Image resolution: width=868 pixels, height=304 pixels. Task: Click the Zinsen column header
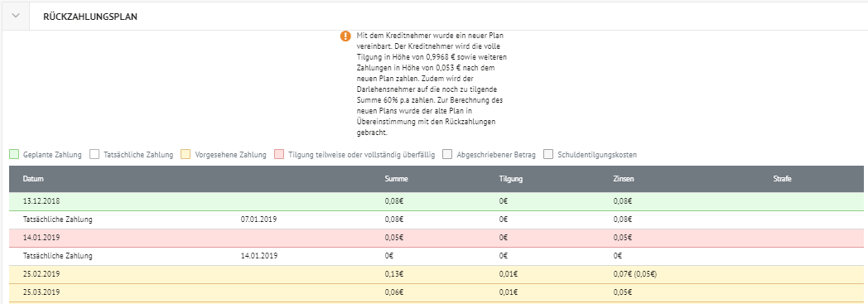click(x=624, y=179)
